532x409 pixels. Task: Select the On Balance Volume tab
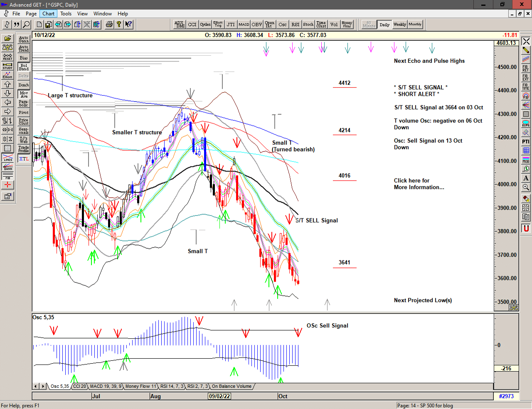[232, 387]
